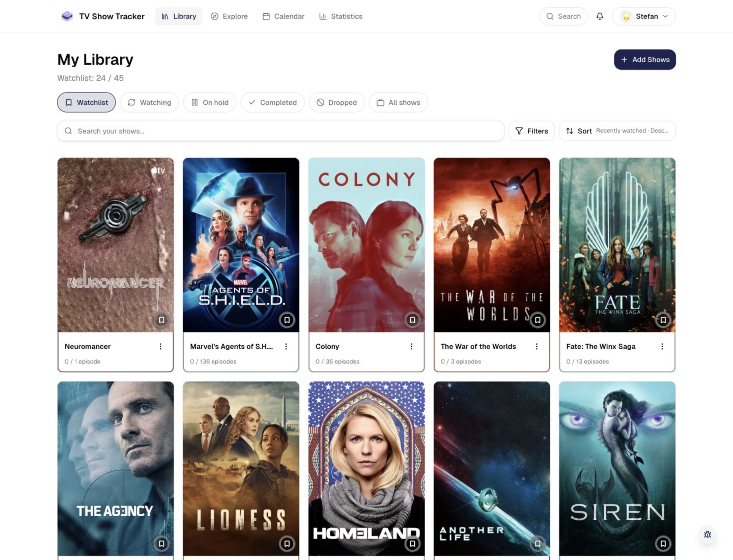Open the Statistics page
This screenshot has width=733, height=560.
click(x=341, y=16)
